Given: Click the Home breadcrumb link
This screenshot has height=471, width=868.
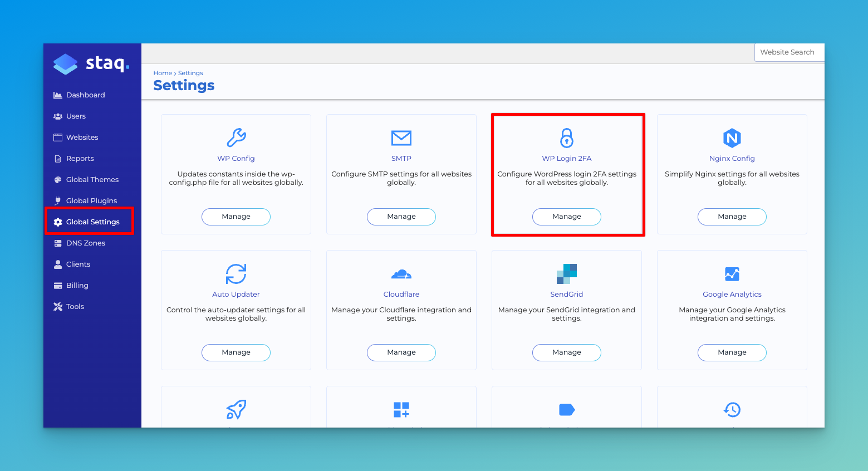Looking at the screenshot, I should [x=163, y=73].
